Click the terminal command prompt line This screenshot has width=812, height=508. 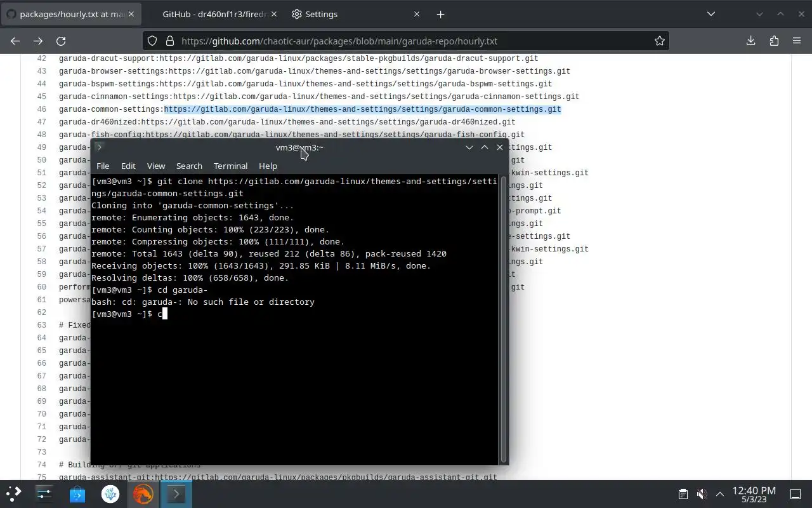129,314
